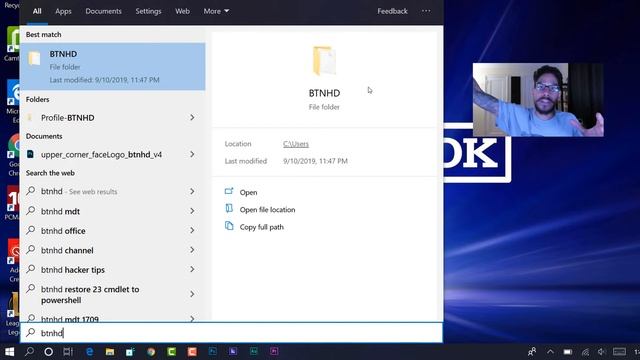Screen dimensions: 640x360
Task: Switch to the Documents search tab
Action: pos(103,11)
